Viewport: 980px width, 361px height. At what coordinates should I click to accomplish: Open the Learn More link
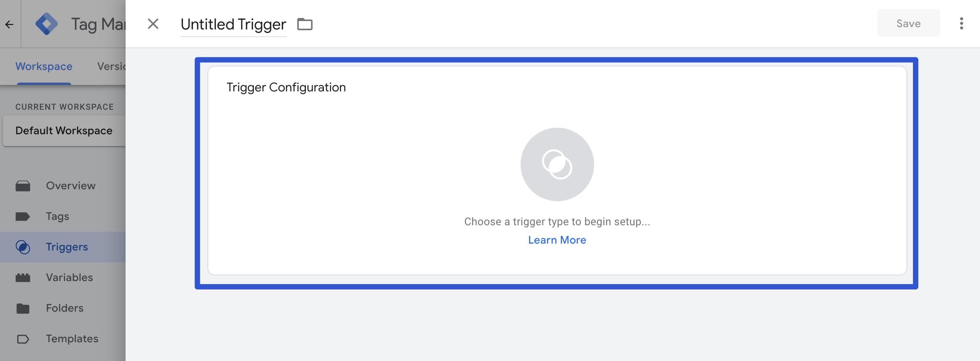(x=557, y=240)
